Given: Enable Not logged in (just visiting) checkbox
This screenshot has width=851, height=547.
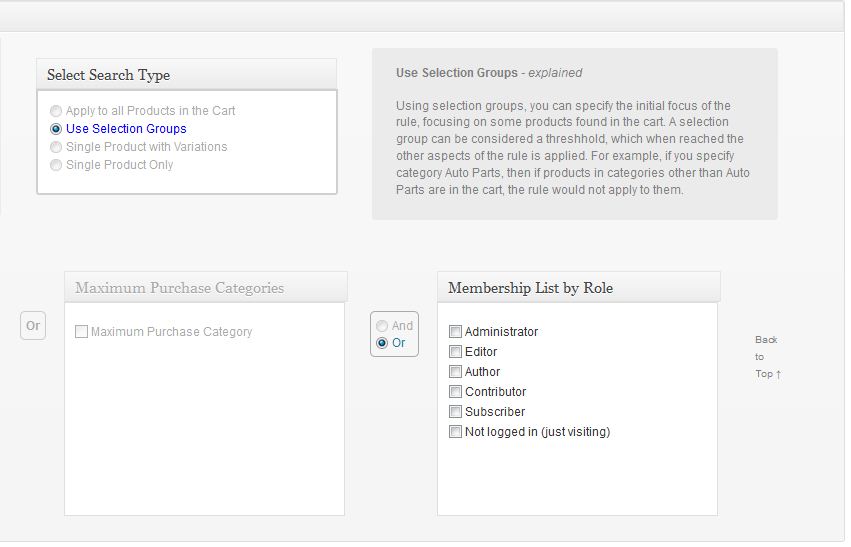Looking at the screenshot, I should (x=455, y=432).
